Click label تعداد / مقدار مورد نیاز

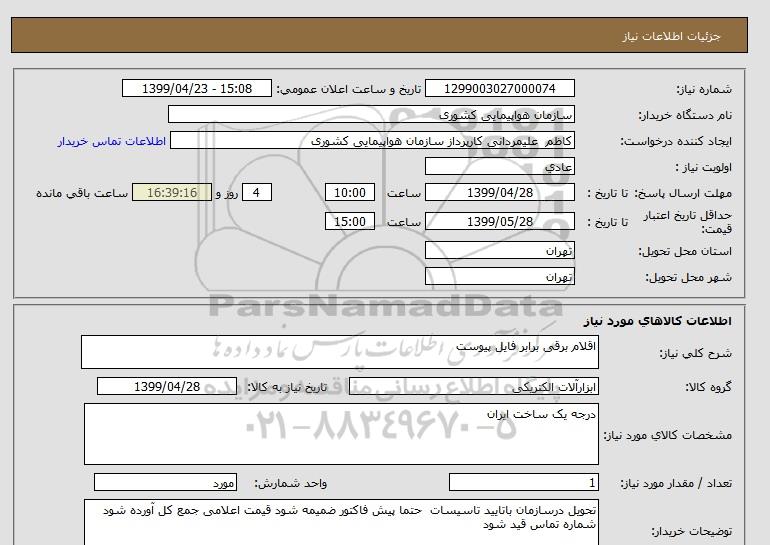point(676,484)
